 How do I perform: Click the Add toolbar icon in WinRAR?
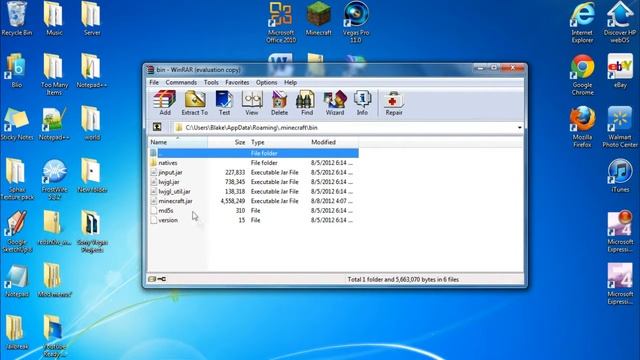(165, 103)
